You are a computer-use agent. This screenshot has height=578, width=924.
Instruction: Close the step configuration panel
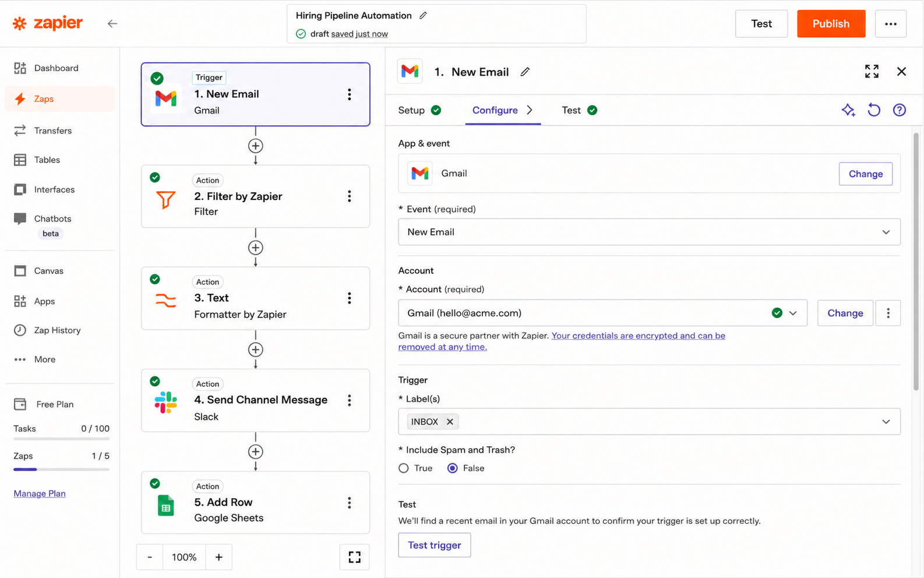pos(901,72)
